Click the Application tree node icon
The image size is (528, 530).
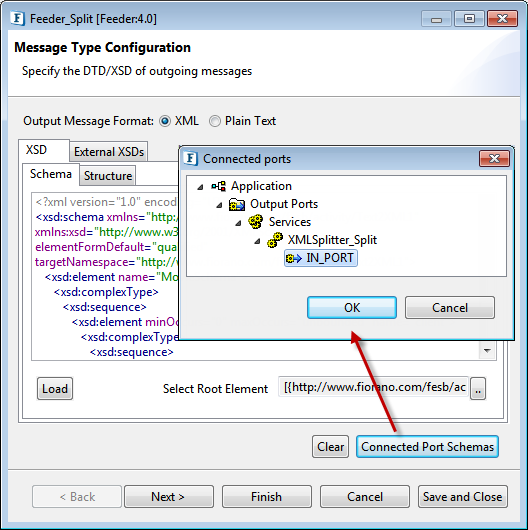[x=219, y=186]
